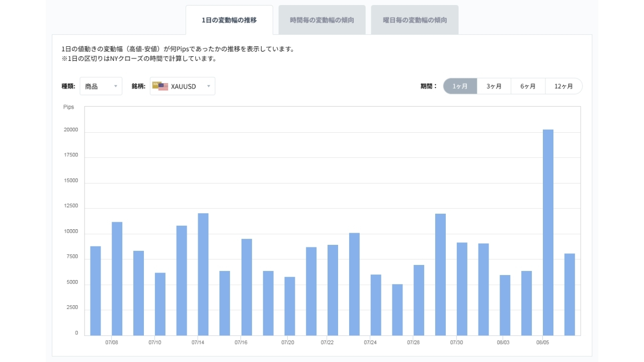The image size is (644, 362).
Task: Click the 20000 y-axis label
Action: point(70,130)
